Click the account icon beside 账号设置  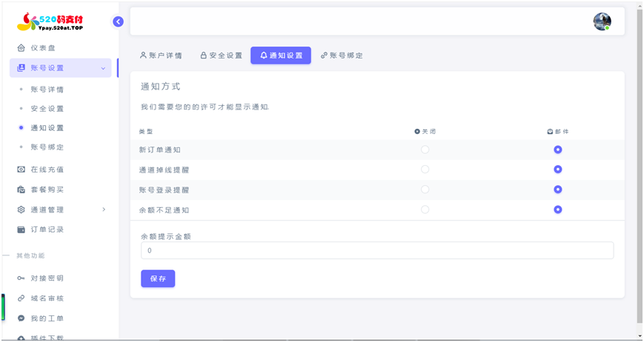pos(21,68)
